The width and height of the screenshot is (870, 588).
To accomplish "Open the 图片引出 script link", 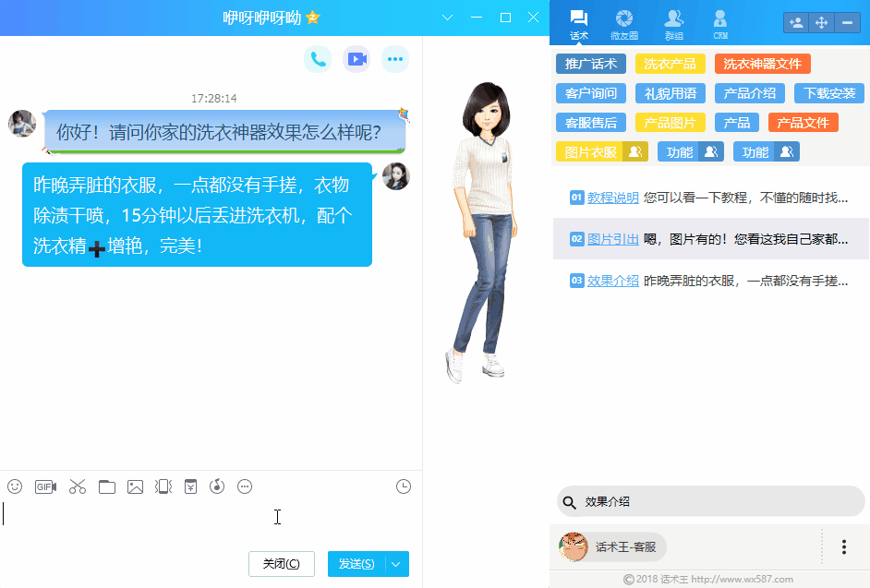I will 613,239.
